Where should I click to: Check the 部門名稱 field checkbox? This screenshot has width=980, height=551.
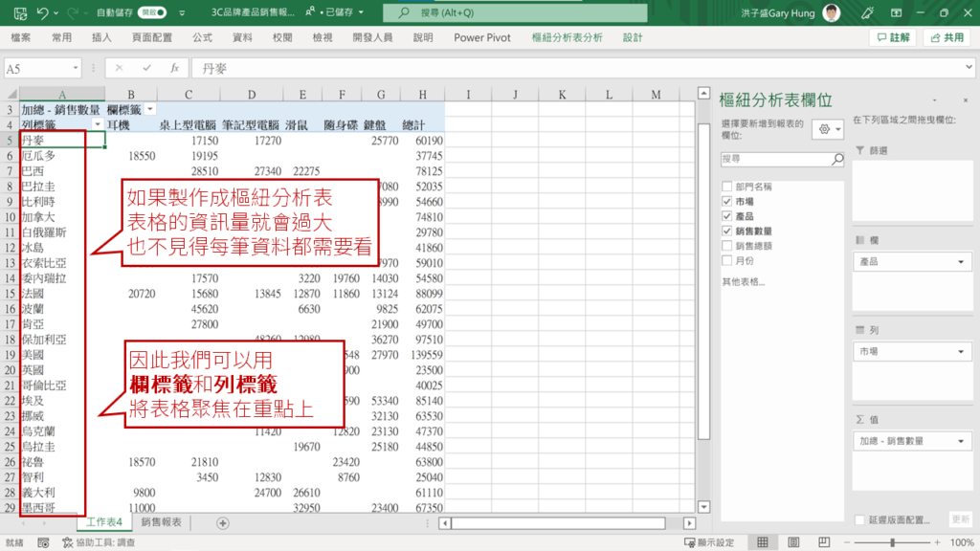726,187
